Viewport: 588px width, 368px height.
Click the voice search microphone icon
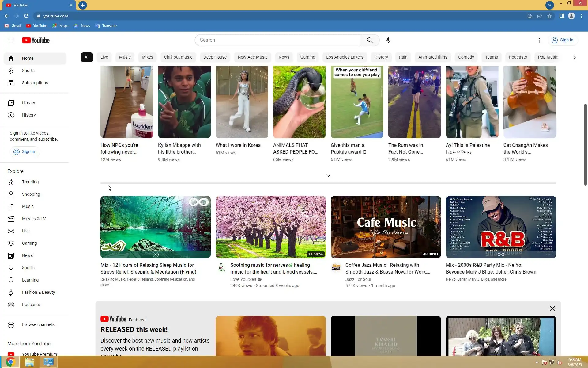pos(388,40)
